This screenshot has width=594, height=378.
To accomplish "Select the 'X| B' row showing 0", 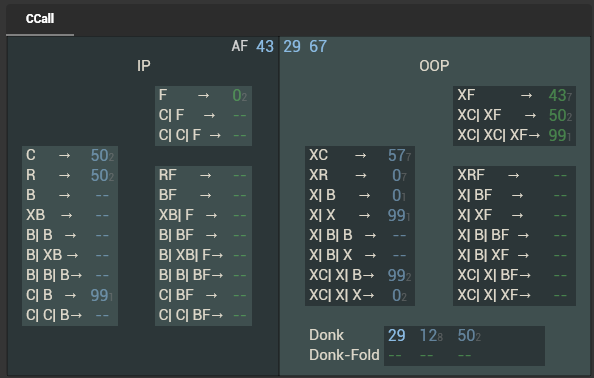I will pyautogui.click(x=360, y=195).
